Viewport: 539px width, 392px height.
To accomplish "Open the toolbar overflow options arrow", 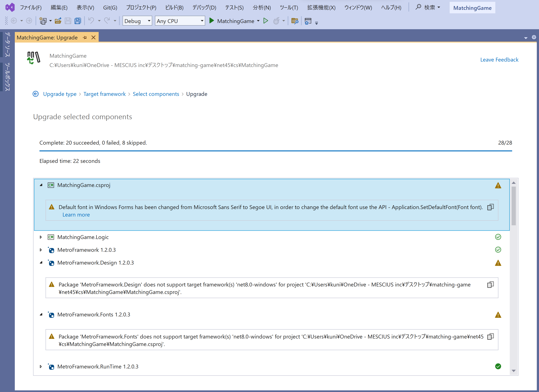I will [317, 23].
